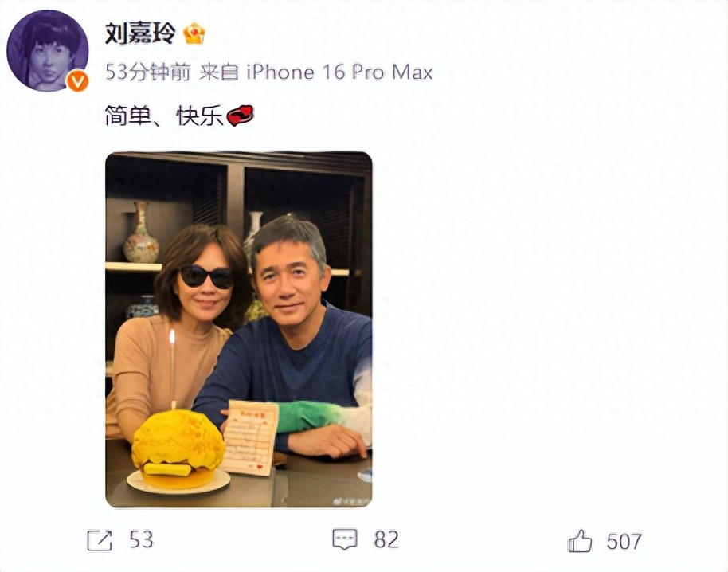Click the crown membership icon beside username

point(194,34)
